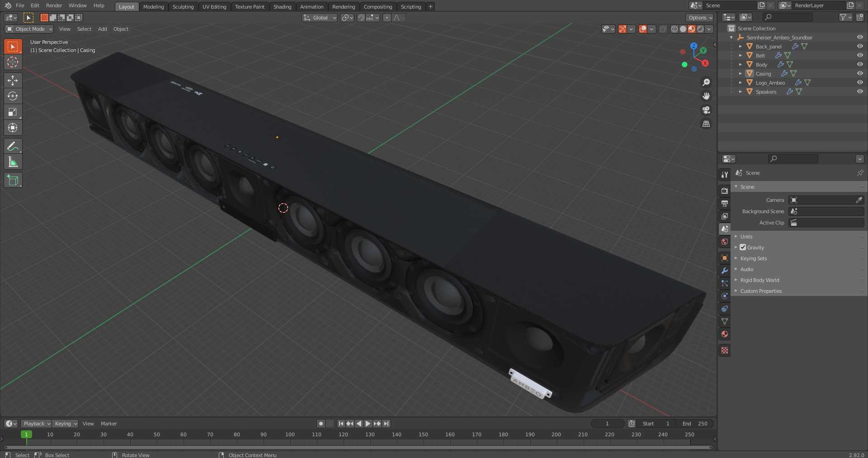Click the Options button

coord(700,18)
